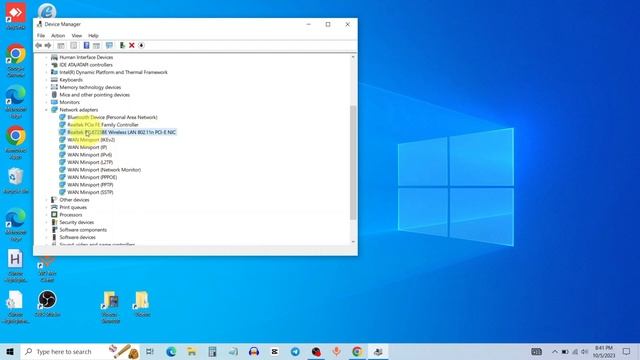
Task: Click the device tree vertical scrollbar thumb
Action: [x=353, y=162]
